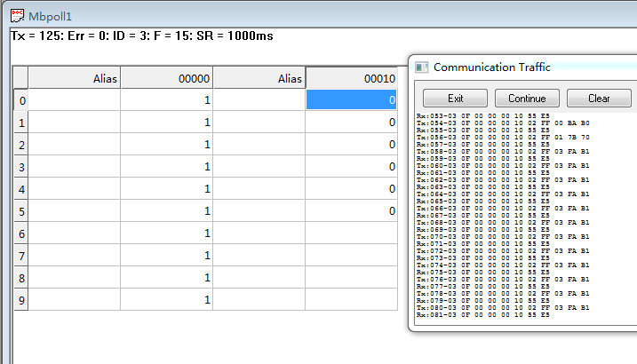The height and width of the screenshot is (364, 637).
Task: Select the first Alias column header
Action: 75,78
